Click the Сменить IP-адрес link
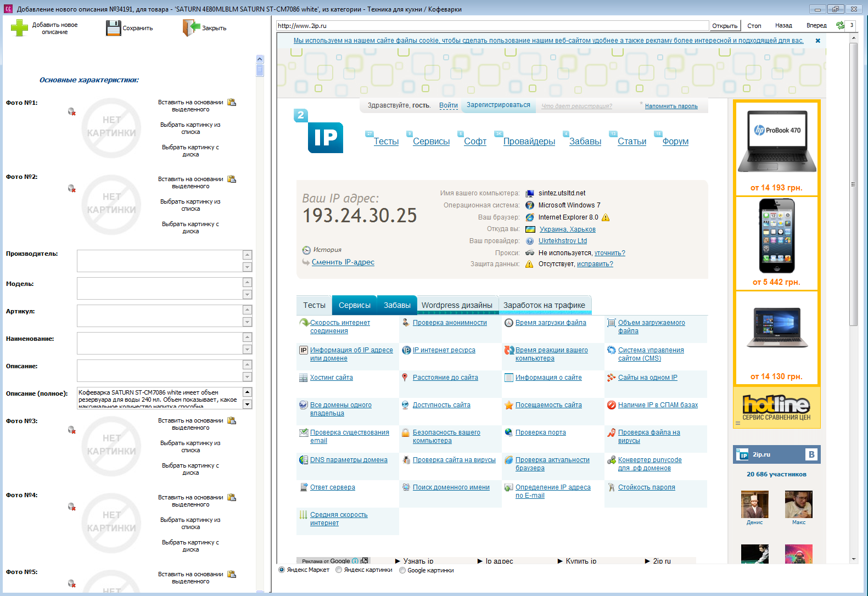The image size is (868, 596). coord(343,262)
